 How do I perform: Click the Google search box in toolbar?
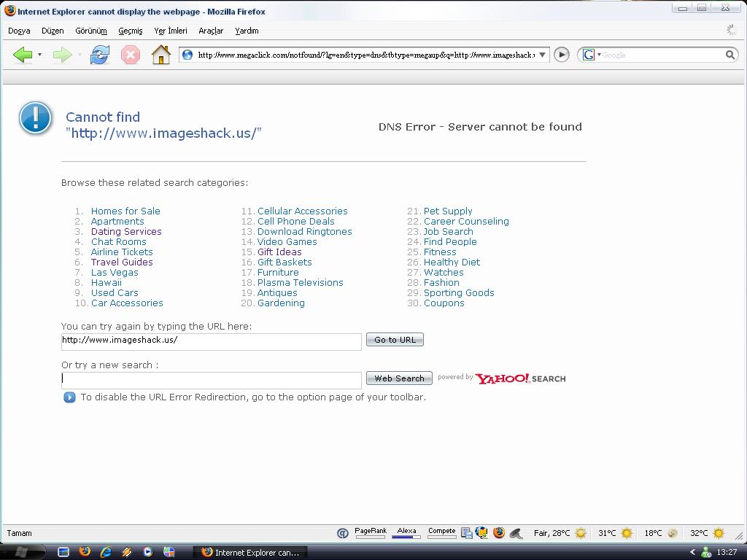pyautogui.click(x=662, y=55)
